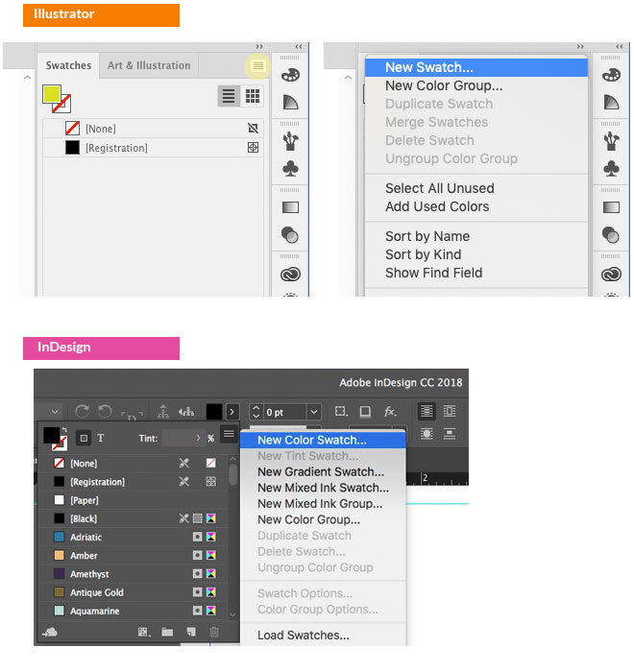The height and width of the screenshot is (672, 634).
Task: Switch Swatches panel to list view
Action: pos(229,96)
